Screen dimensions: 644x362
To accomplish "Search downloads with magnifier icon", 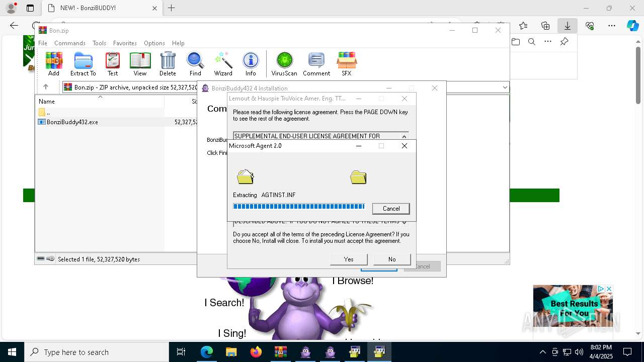I will (532, 42).
